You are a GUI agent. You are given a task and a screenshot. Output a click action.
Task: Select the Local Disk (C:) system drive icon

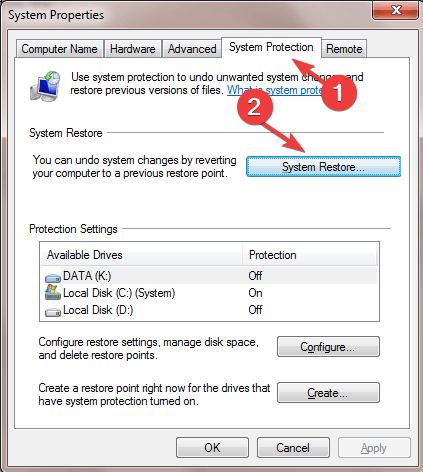53,292
